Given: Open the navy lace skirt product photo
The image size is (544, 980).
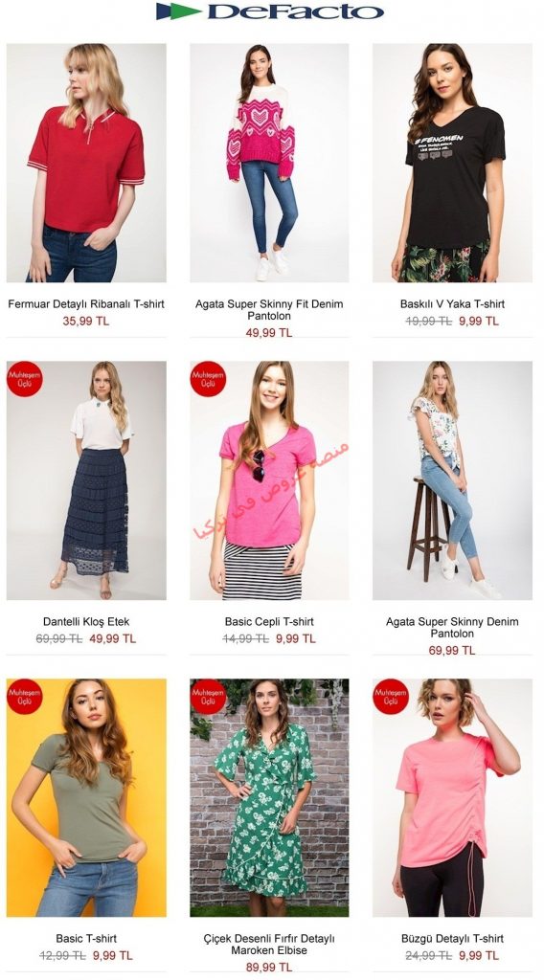Looking at the screenshot, I should click(86, 480).
